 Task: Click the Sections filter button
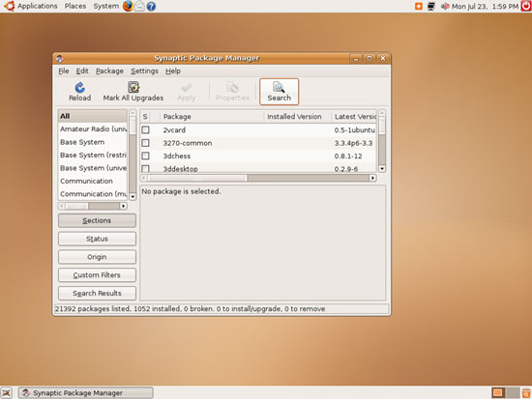(97, 220)
